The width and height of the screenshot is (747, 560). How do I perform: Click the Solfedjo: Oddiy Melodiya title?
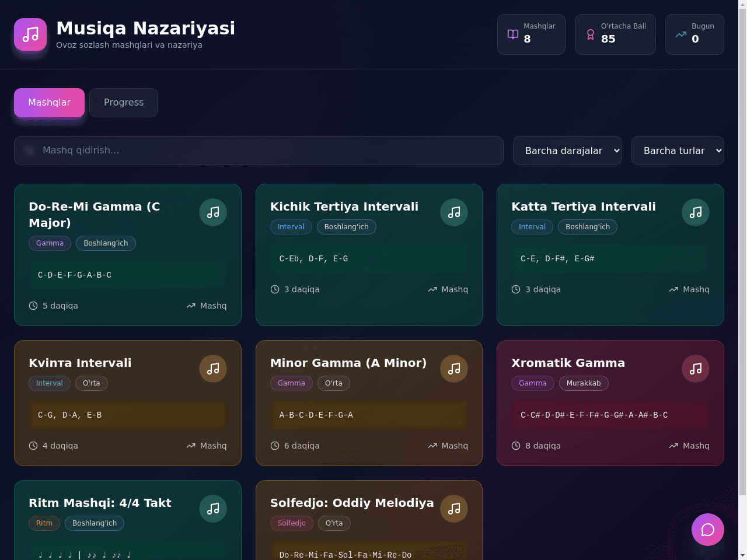pos(352,503)
